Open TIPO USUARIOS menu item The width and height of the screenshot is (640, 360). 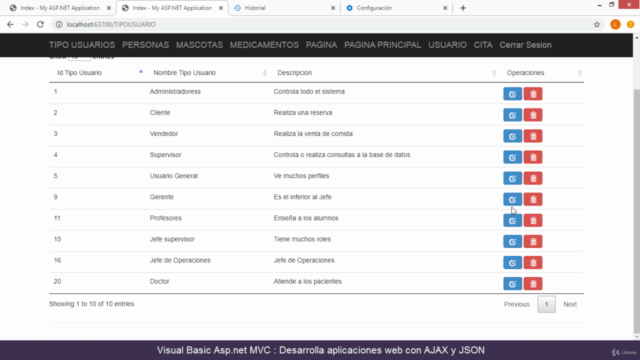click(x=82, y=45)
